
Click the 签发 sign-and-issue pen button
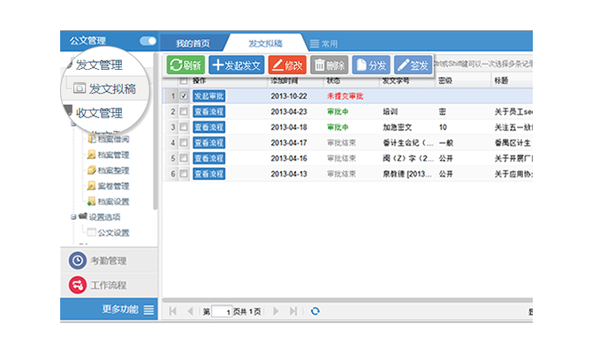point(414,64)
